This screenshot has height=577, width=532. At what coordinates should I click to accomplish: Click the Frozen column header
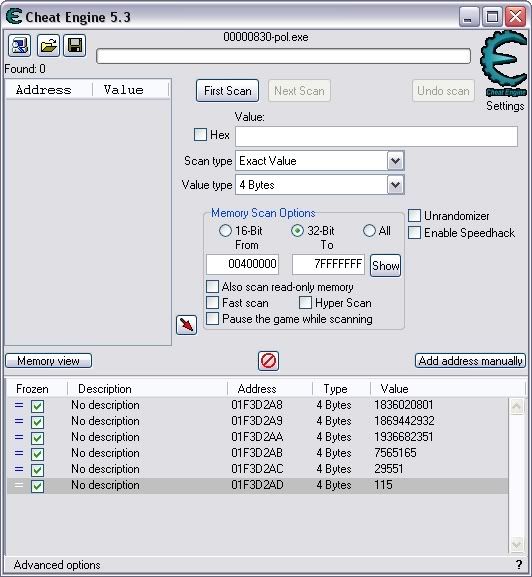point(36,389)
